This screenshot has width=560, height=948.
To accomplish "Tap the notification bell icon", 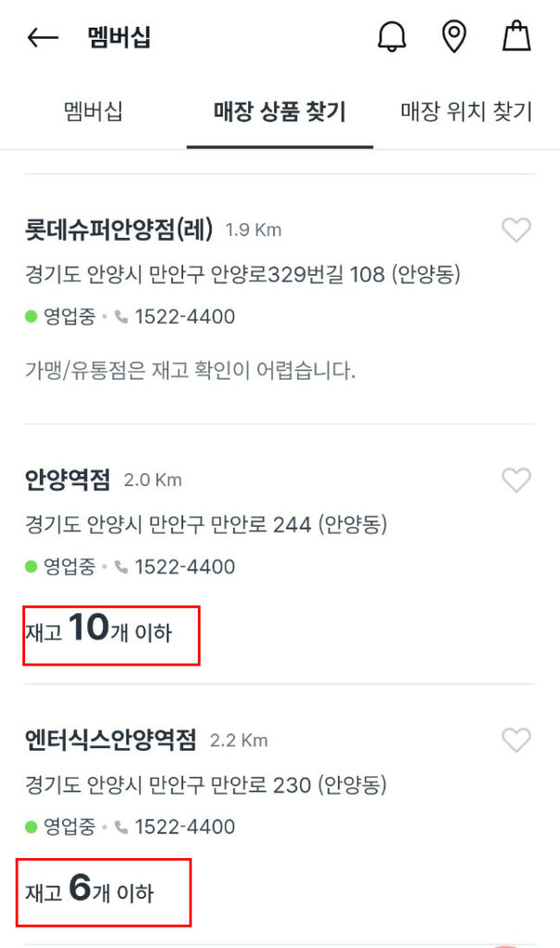I will [392, 36].
